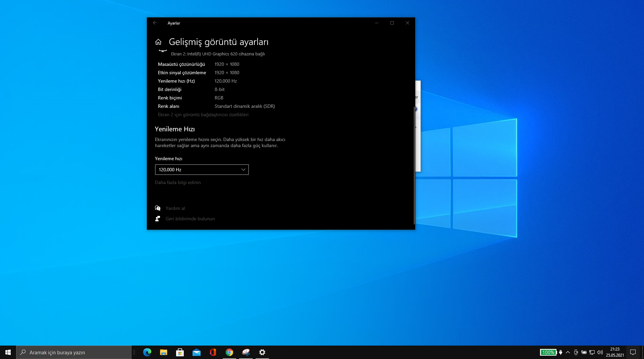Viewport: 644px width, 359px height.
Task: Open the Snip tool taskbar icon
Action: click(246, 352)
